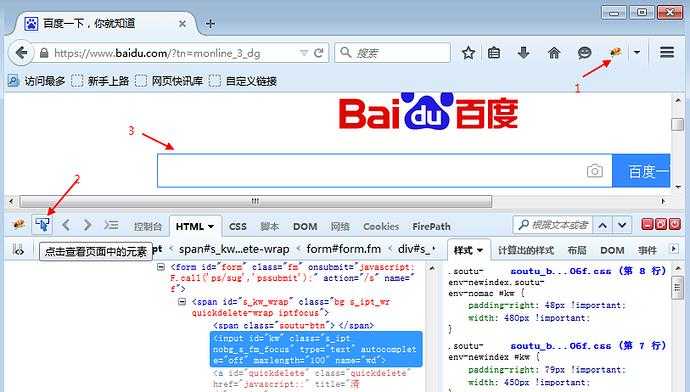Switch to the 脚本 panel tab
Image resolution: width=690 pixels, height=392 pixels.
269,227
